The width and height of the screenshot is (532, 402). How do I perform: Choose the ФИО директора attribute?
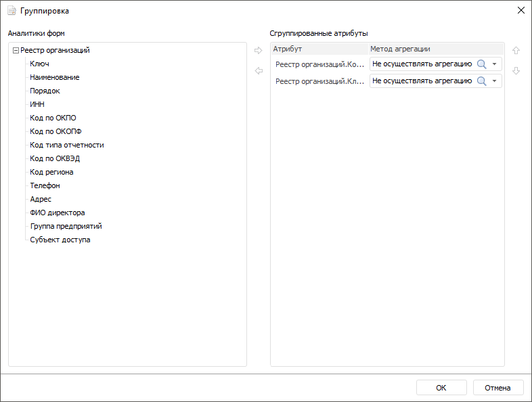[58, 213]
